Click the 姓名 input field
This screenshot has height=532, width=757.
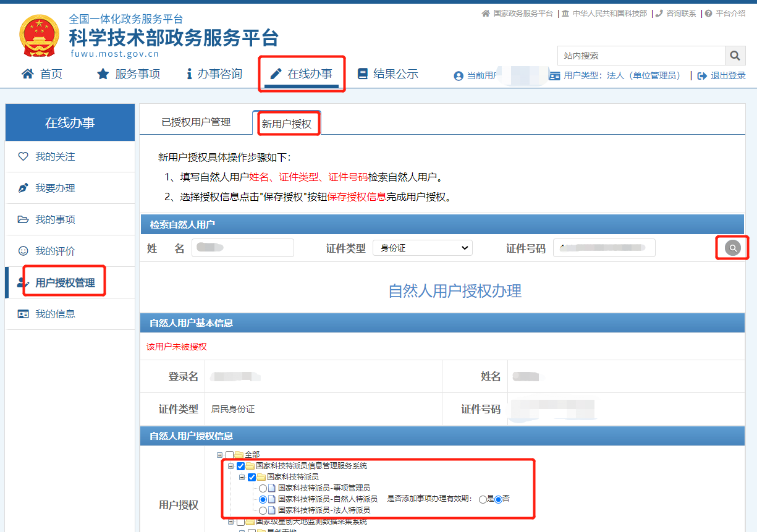tap(242, 248)
